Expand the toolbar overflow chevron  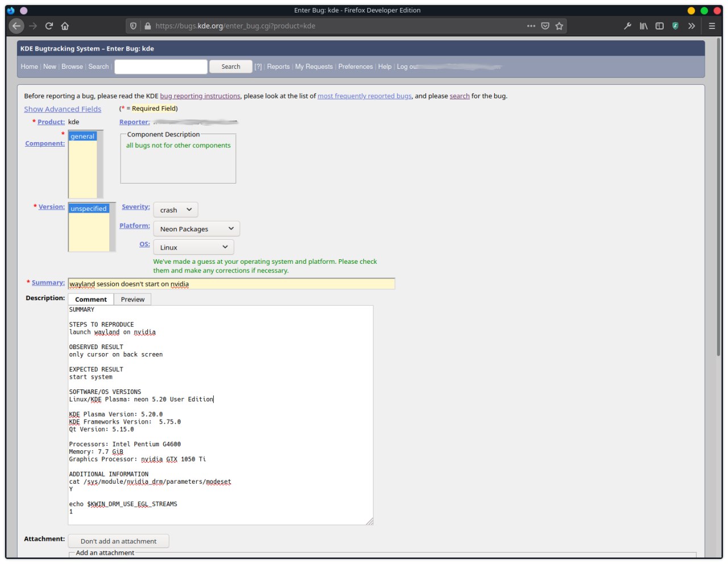click(x=692, y=26)
